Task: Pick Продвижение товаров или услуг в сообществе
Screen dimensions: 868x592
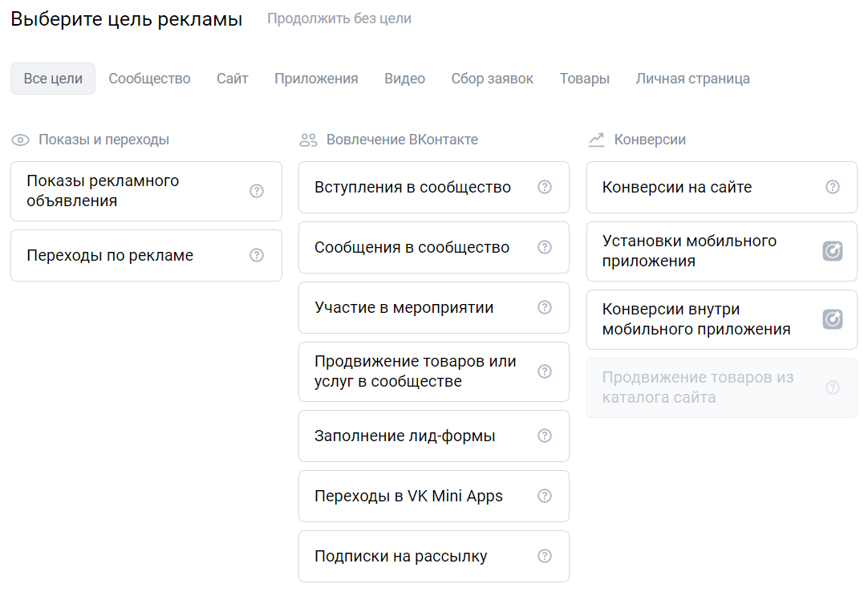Action: (434, 372)
